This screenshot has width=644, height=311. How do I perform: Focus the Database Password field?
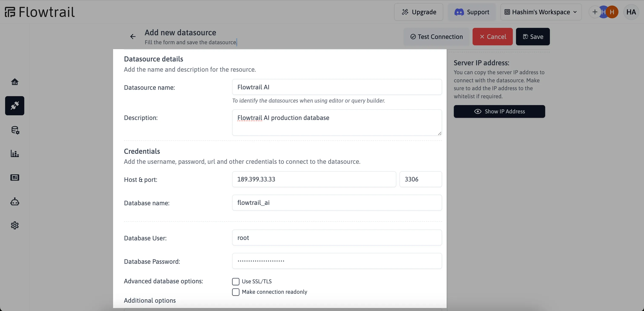point(337,261)
